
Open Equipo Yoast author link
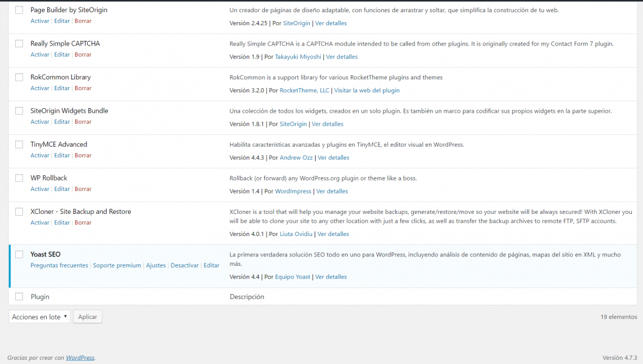coord(293,277)
